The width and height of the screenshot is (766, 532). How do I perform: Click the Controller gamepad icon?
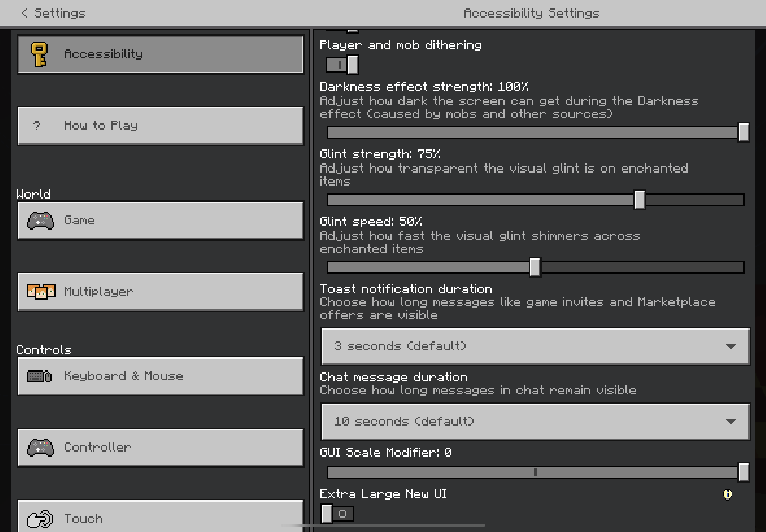tap(40, 447)
